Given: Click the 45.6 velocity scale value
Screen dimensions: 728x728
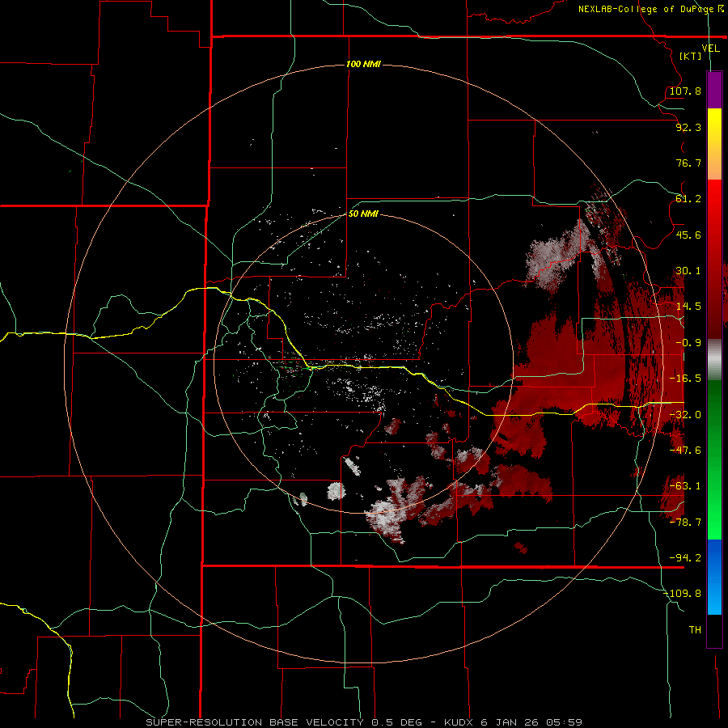Looking at the screenshot, I should point(688,235).
